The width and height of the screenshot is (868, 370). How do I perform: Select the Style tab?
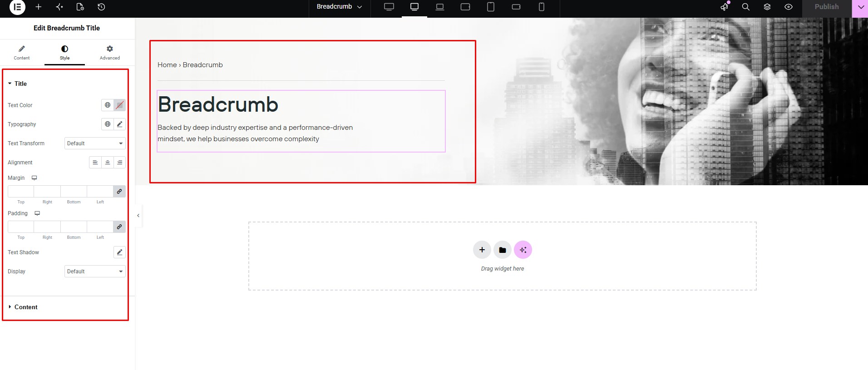(x=64, y=53)
